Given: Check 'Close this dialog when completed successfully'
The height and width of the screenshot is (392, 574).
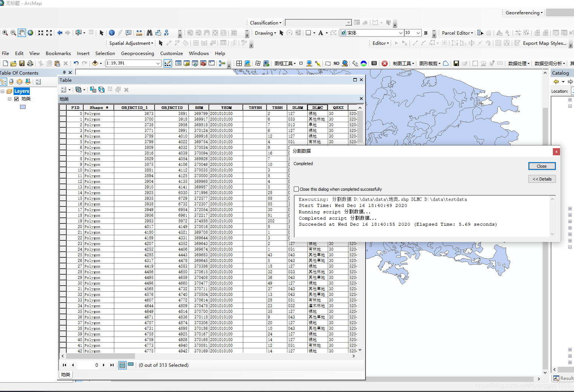Looking at the screenshot, I should (x=296, y=189).
